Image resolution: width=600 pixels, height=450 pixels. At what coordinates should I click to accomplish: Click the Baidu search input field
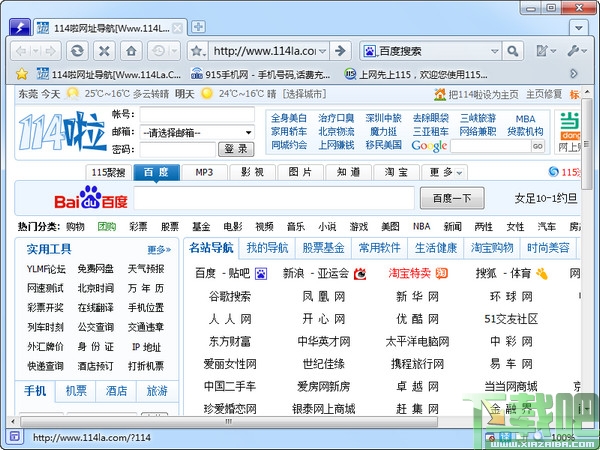pos(274,198)
